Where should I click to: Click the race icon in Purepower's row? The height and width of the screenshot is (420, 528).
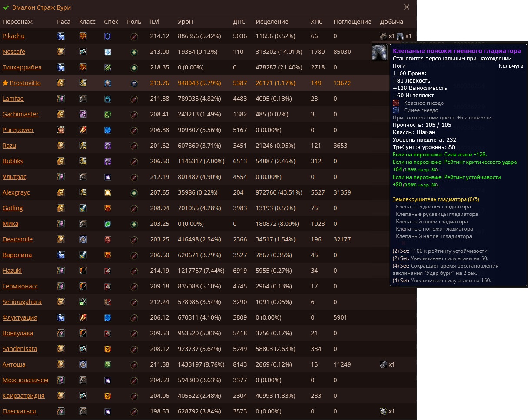(61, 130)
